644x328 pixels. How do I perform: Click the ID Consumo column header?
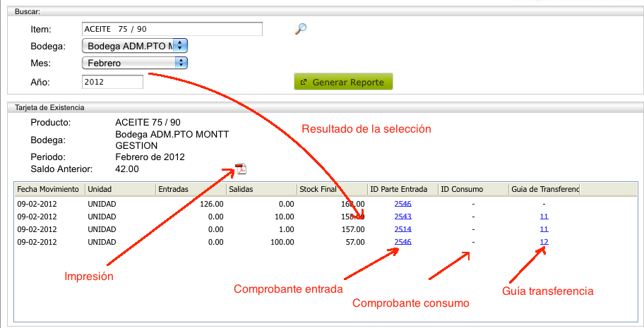click(x=474, y=189)
